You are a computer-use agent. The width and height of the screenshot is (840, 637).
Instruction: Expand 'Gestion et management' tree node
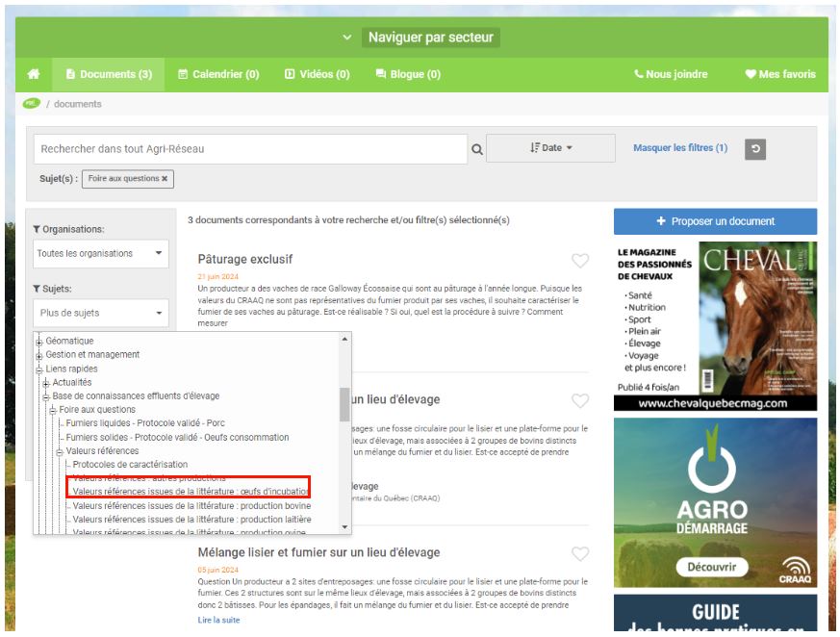[39, 355]
